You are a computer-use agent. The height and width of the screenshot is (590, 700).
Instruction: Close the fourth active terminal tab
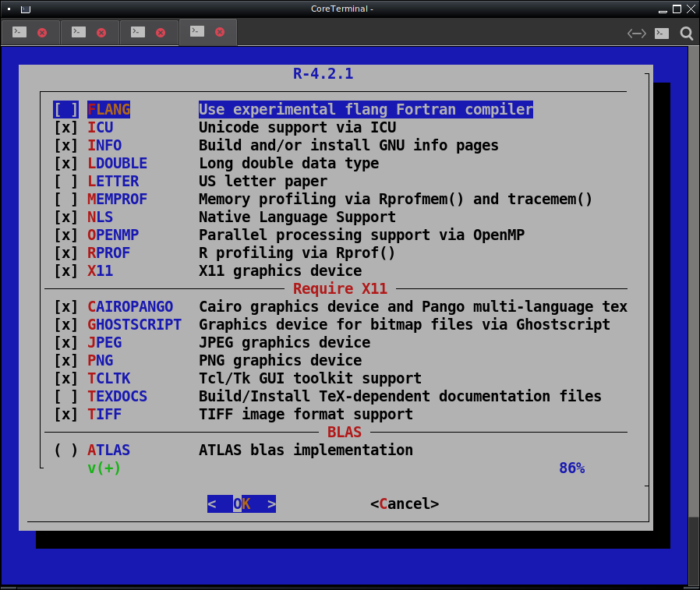220,32
